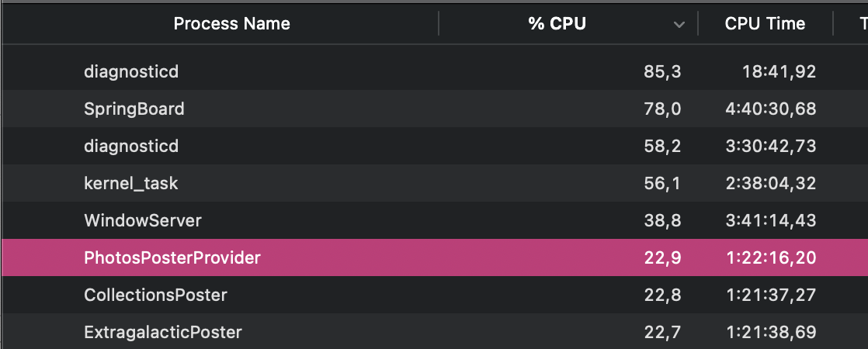868x349 pixels.
Task: Click the partially visible column header after CPU Time
Action: point(860,23)
